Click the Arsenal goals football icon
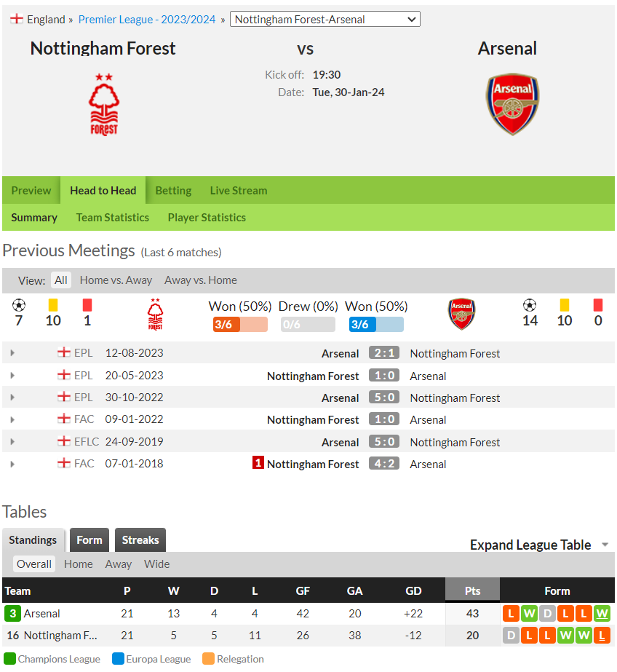 pyautogui.click(x=530, y=305)
